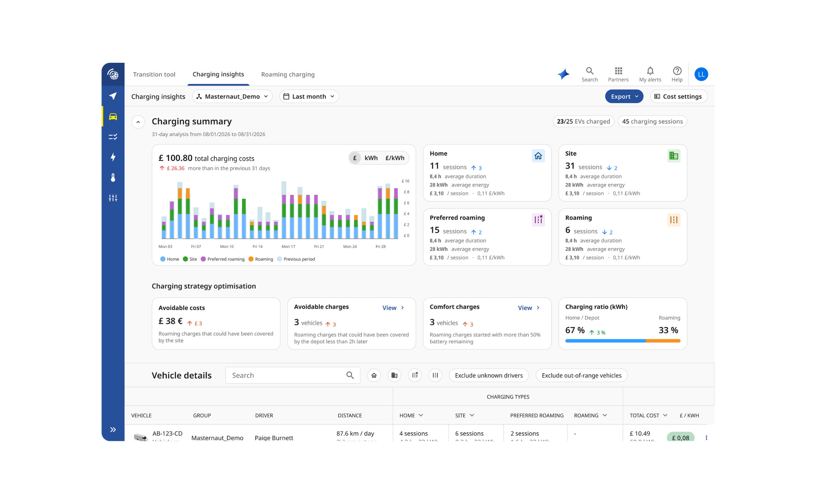Screen dimensions: 816x504
Task: View Avoidable charges details
Action: click(393, 308)
